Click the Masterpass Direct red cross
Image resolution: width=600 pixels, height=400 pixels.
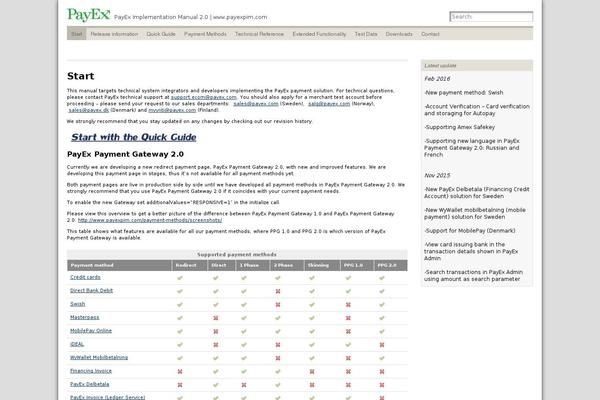(x=216, y=318)
